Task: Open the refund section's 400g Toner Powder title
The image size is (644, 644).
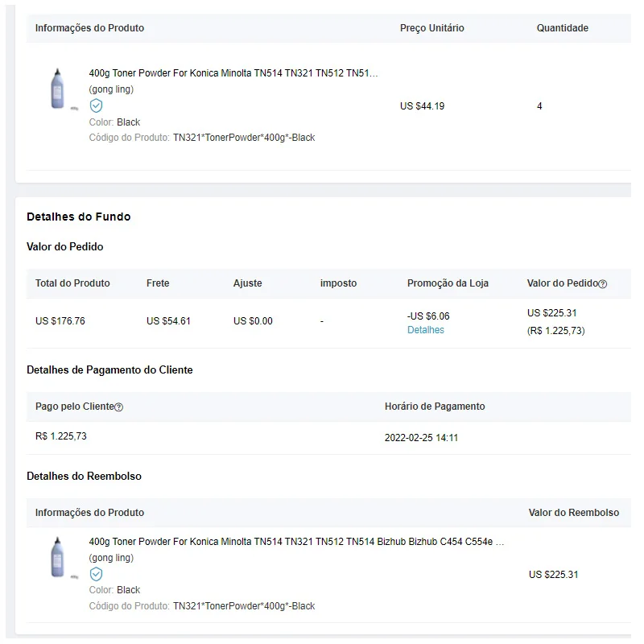Action: coord(296,542)
